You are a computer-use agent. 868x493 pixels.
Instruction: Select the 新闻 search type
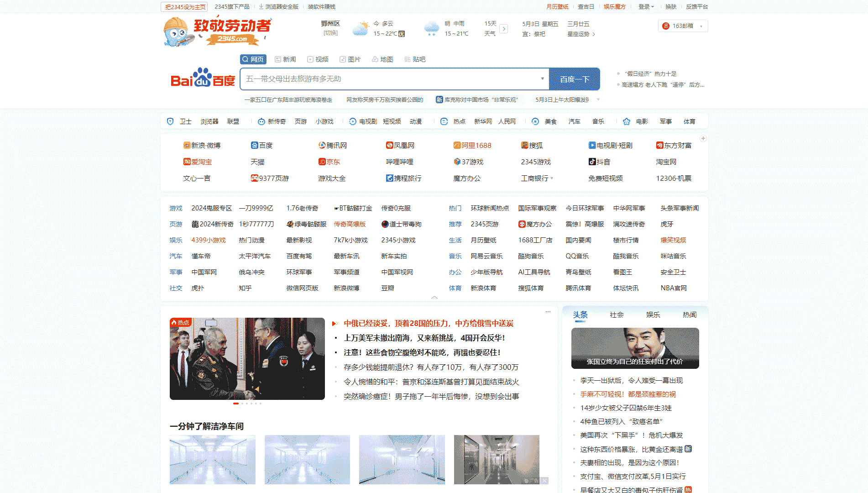tap(285, 59)
